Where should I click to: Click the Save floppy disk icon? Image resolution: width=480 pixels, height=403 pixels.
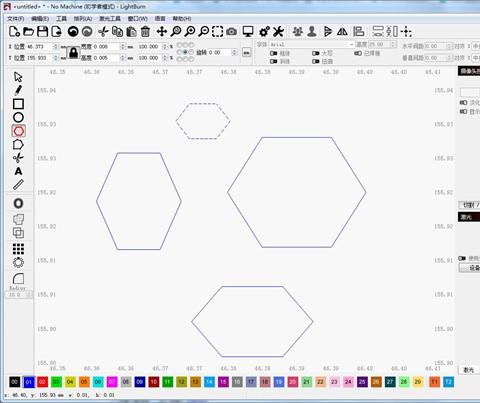click(x=42, y=32)
